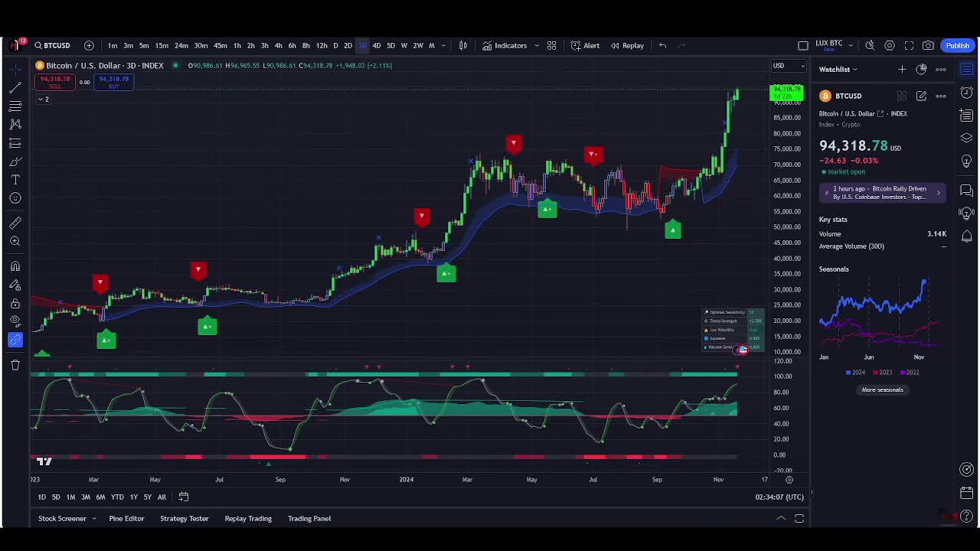This screenshot has width=980, height=551.
Task: Select the crosshair cursor tool
Action: (15, 69)
